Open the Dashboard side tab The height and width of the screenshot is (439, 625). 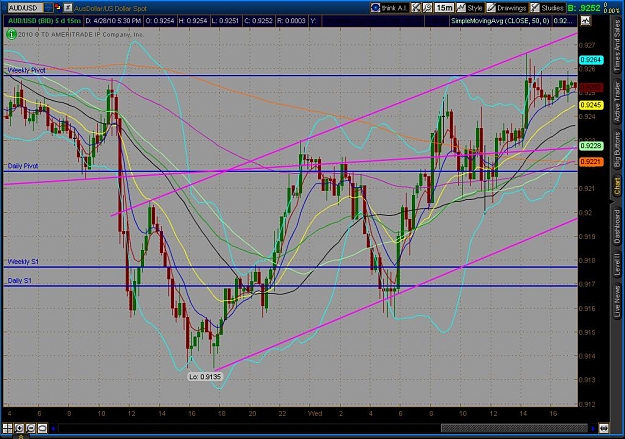(x=617, y=227)
